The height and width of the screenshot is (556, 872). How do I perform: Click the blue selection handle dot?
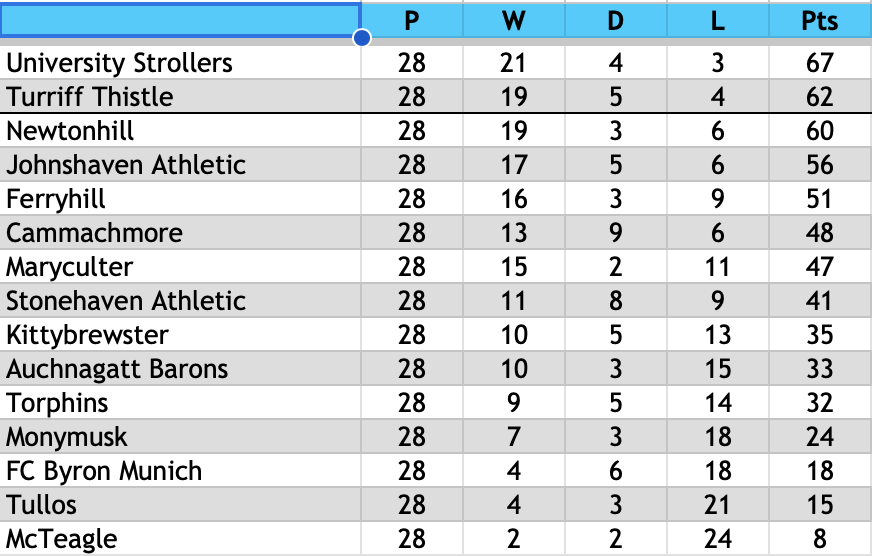(x=362, y=38)
